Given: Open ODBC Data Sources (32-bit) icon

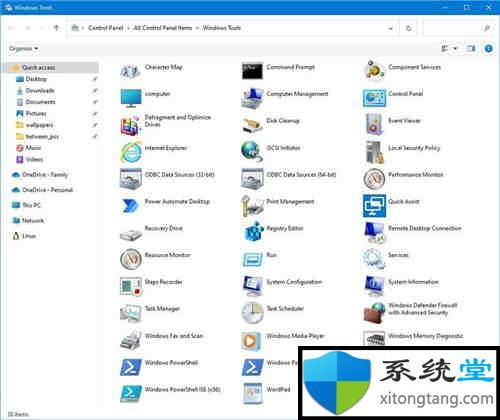Looking at the screenshot, I should [x=130, y=178].
